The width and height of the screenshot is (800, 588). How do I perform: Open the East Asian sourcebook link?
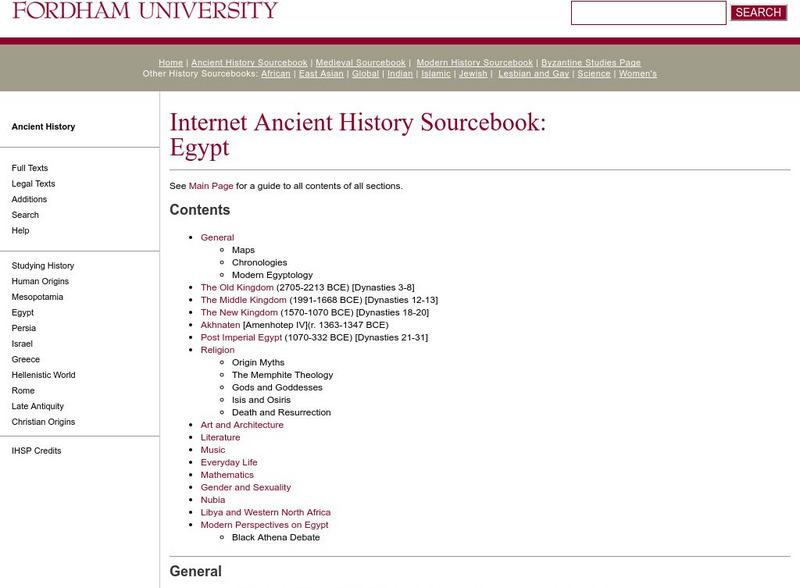tap(321, 74)
